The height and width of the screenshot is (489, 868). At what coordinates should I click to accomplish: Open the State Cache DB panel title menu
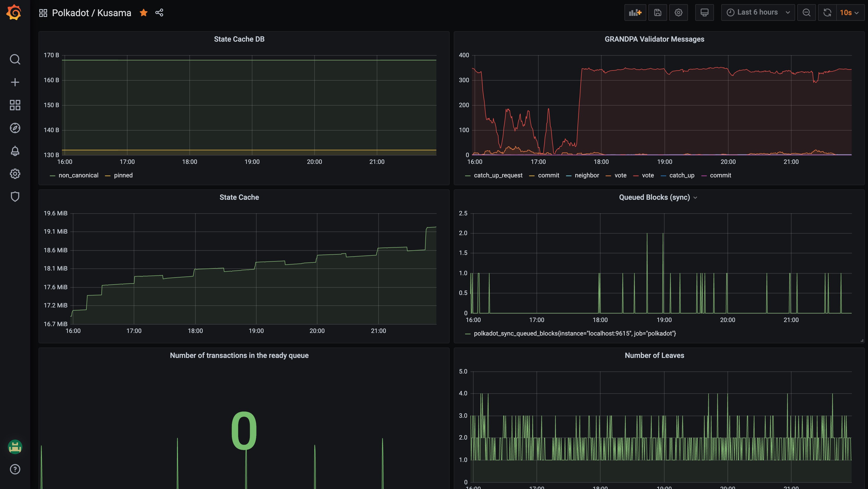click(239, 39)
